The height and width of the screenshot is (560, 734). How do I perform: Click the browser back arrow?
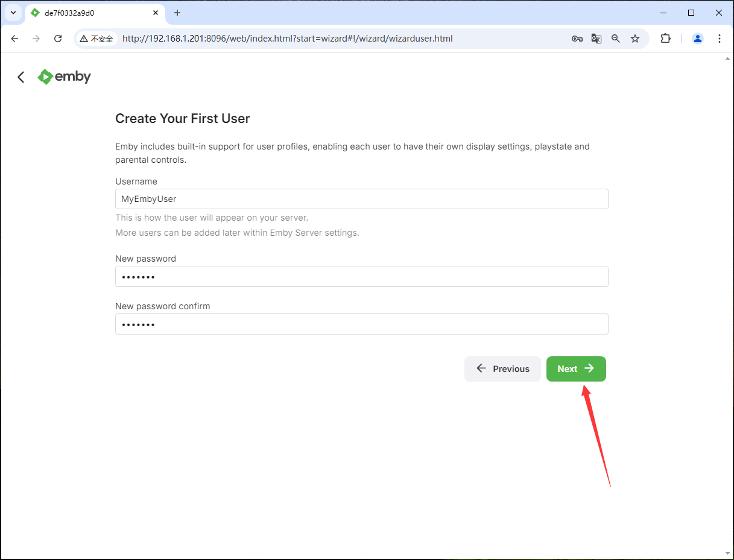[x=14, y=39]
